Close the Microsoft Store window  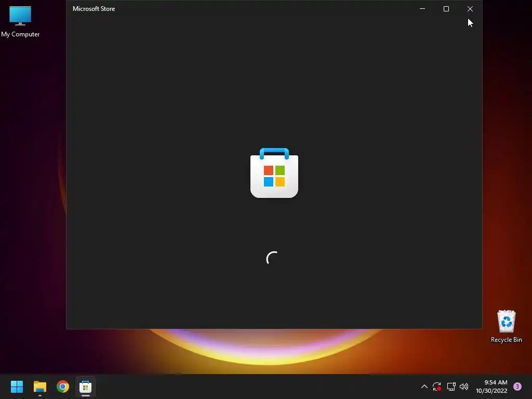coord(470,9)
